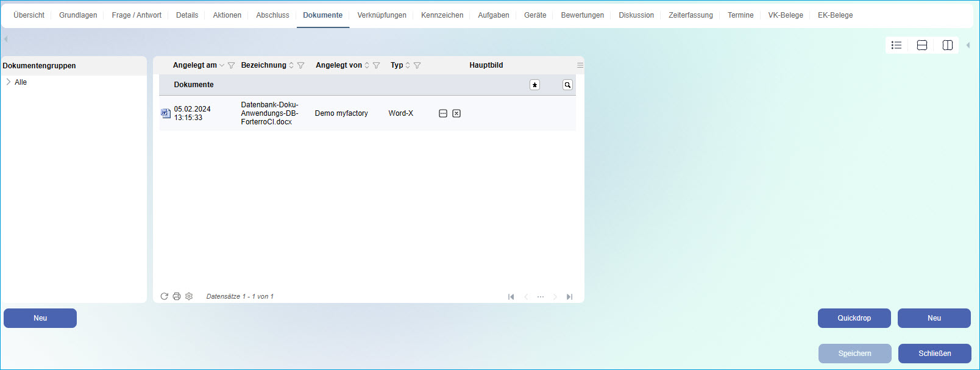Image resolution: width=980 pixels, height=370 pixels.
Task: Click Neu button under Dokumentengruppen
Action: pos(40,318)
